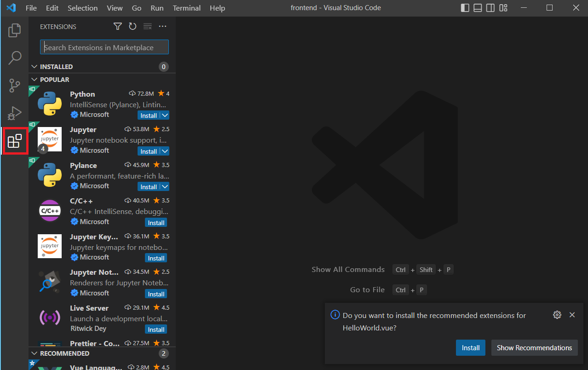
Task: Open Extensions views and more actions menu
Action: (162, 27)
